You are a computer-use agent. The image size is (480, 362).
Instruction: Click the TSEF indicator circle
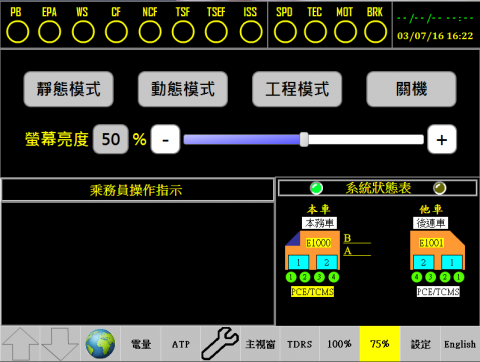(216, 32)
